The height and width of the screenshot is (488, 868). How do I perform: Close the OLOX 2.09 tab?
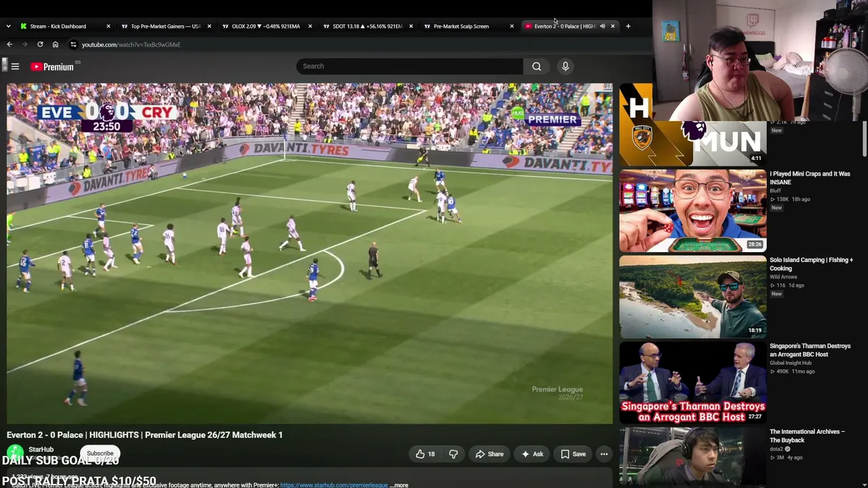click(x=310, y=26)
